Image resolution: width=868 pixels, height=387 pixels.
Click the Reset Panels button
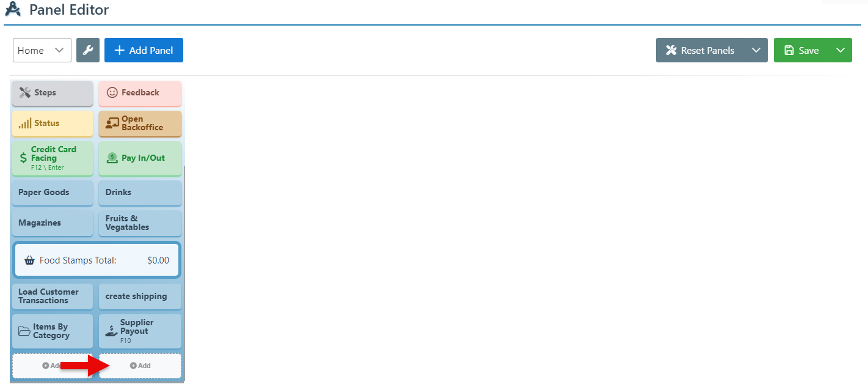coord(700,50)
